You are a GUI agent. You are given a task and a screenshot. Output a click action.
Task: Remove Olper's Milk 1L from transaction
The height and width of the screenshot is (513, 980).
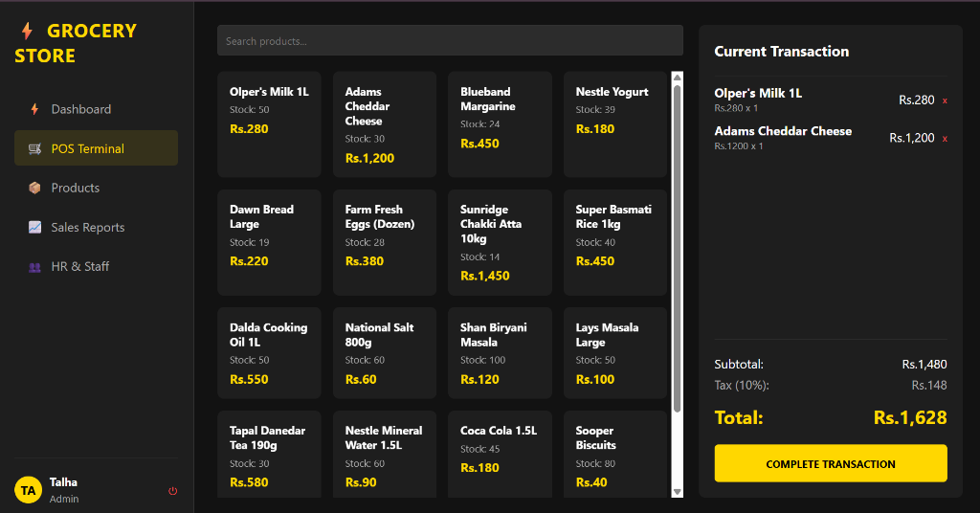[x=945, y=100]
